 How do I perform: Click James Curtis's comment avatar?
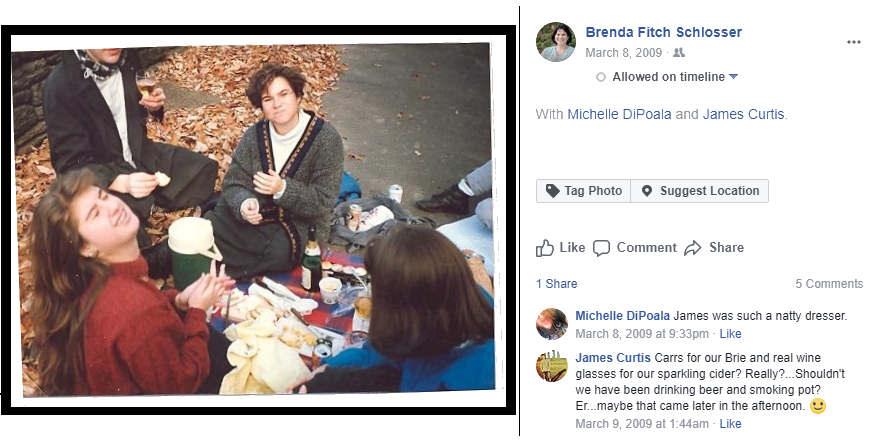[552, 366]
